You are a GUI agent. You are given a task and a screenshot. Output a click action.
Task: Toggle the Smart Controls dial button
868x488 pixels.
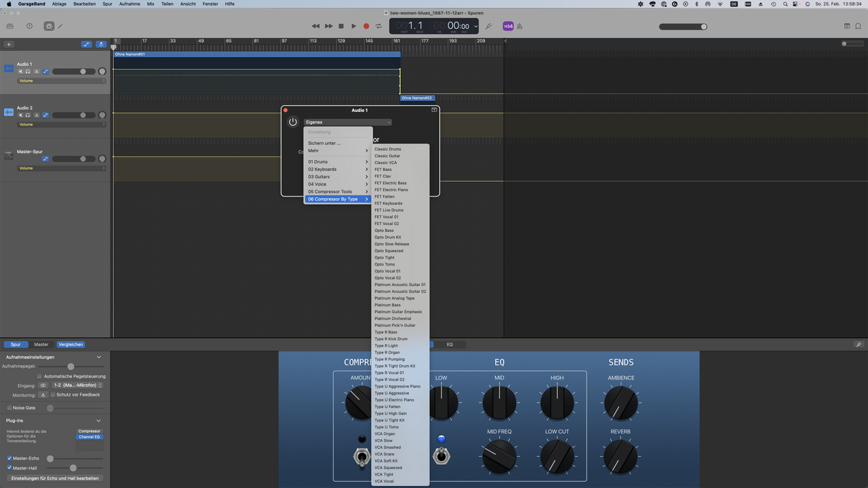point(49,26)
